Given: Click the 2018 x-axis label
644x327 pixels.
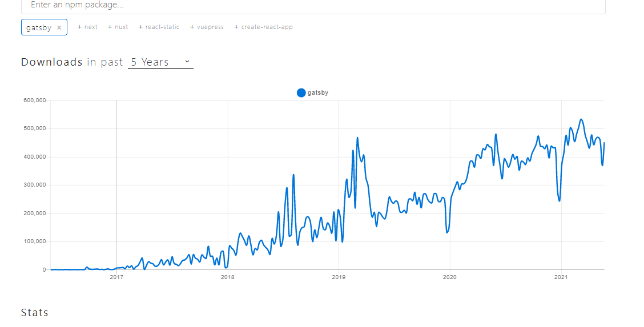Looking at the screenshot, I should tap(228, 277).
